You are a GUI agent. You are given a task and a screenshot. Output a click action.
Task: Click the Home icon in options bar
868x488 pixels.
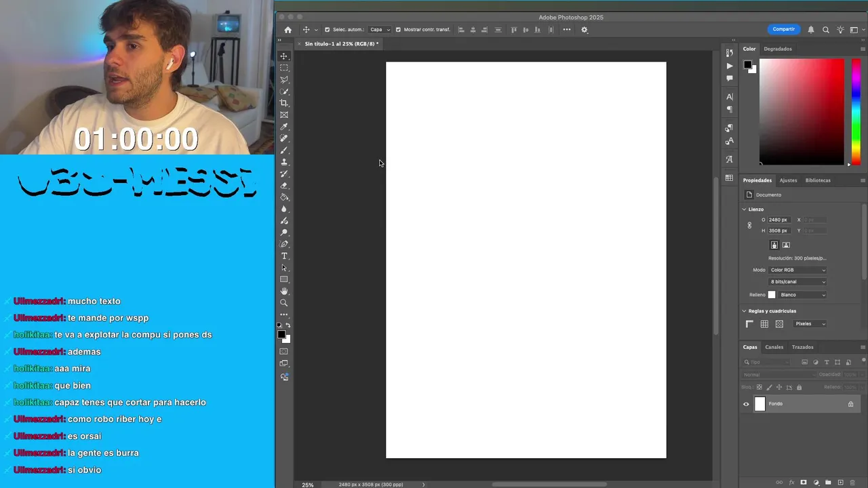point(288,30)
